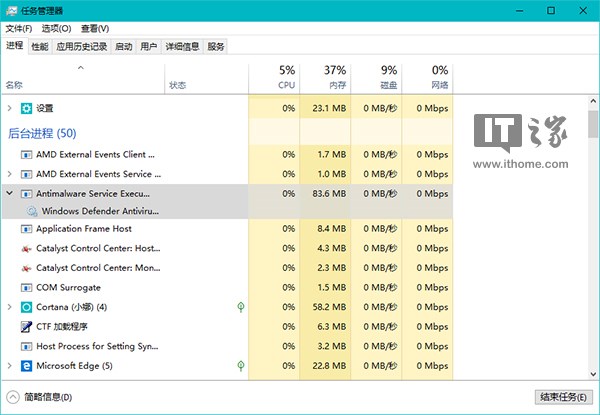The height and width of the screenshot is (415, 600).
Task: Click the Cortana circle icon
Action: pyautogui.click(x=26, y=307)
